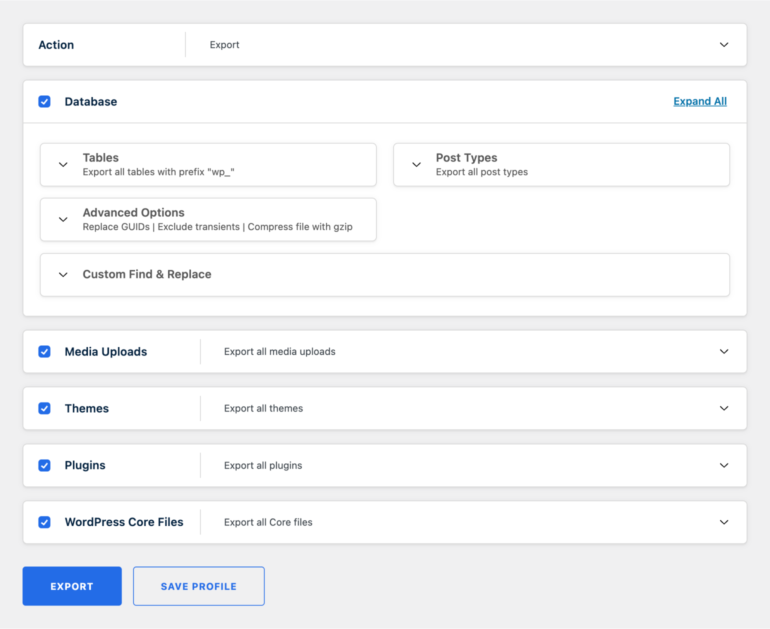Open Advanced Options chevron
Image resolution: width=770 pixels, height=629 pixels.
pyautogui.click(x=63, y=220)
